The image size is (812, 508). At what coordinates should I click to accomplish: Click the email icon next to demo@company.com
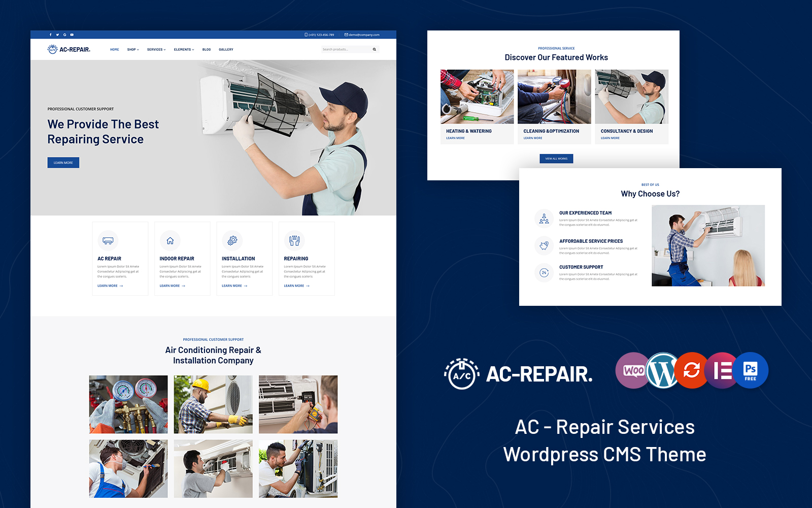click(x=346, y=35)
